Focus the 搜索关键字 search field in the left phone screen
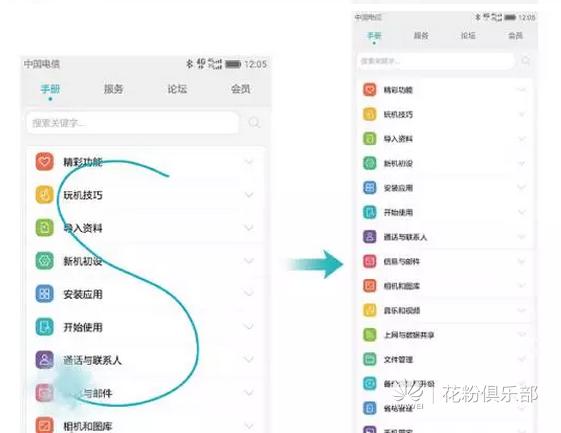Screen dimensions: 561x433 132,123
